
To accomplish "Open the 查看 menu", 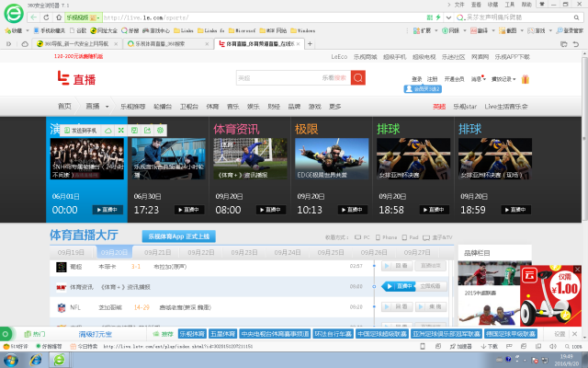I will pos(476,5).
